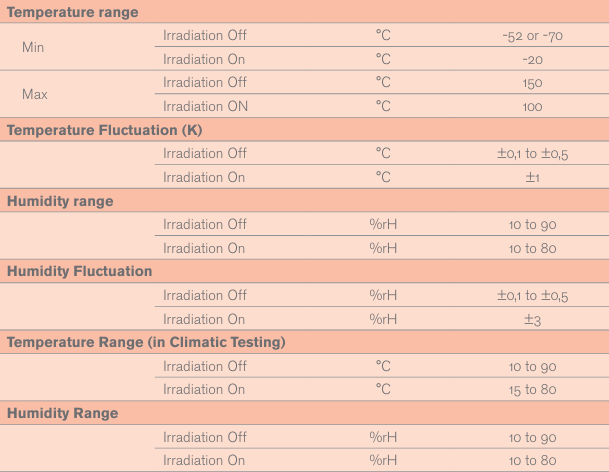The width and height of the screenshot is (609, 472).
Task: Select the "Max" row label
Action: pyautogui.click(x=35, y=94)
